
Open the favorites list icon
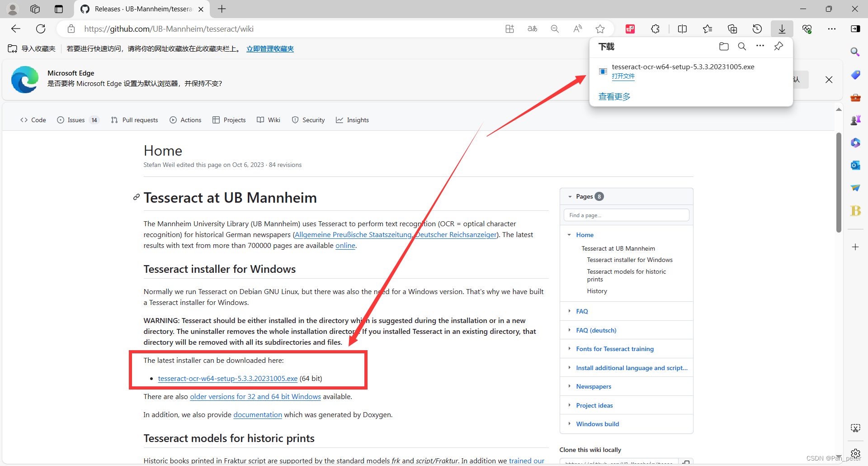coord(708,29)
